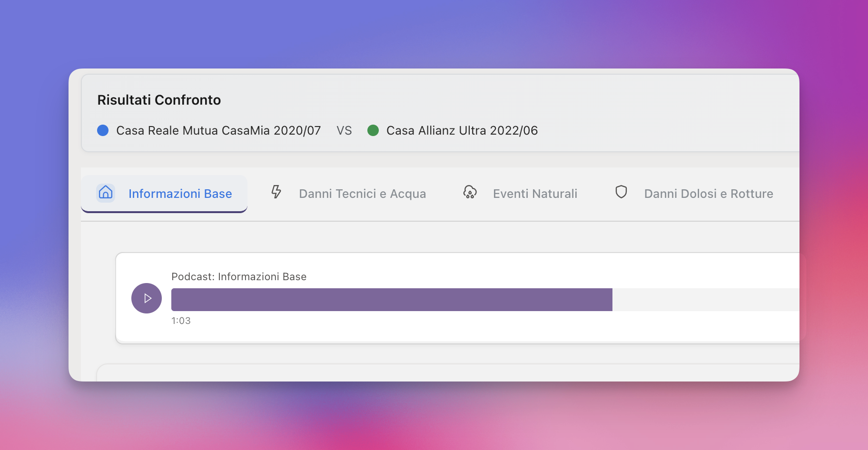The image size is (868, 450).
Task: Click the VS separator between policies
Action: (344, 130)
